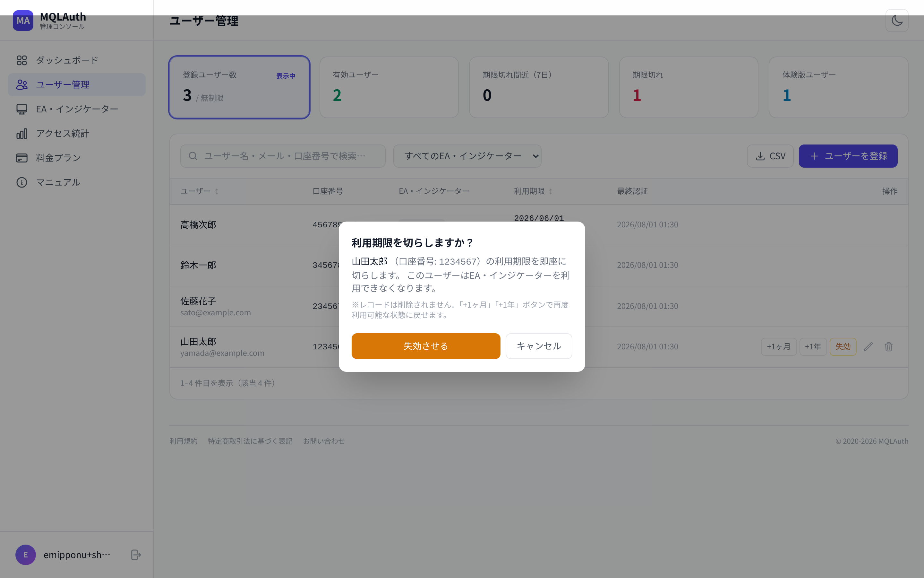Click the dashboard grid icon
Viewport: 924px width, 578px height.
[22, 60]
